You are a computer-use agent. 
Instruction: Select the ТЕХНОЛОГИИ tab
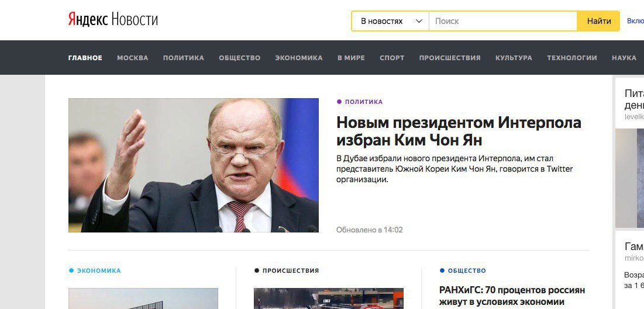[571, 58]
